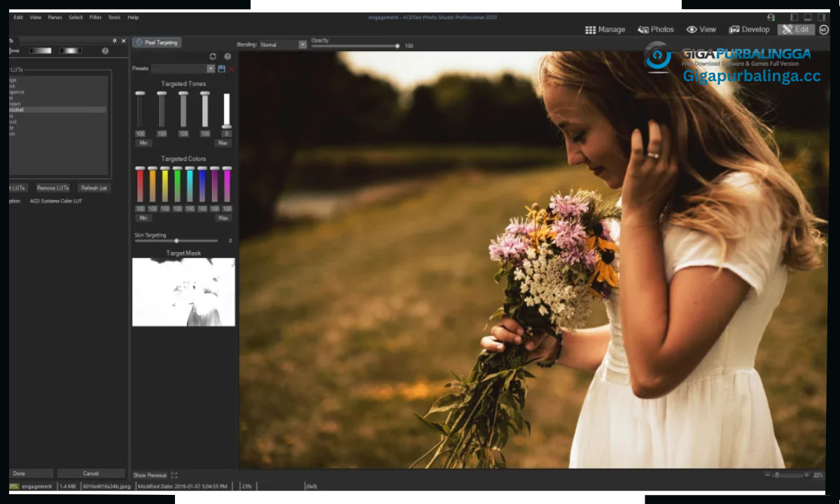Image resolution: width=840 pixels, height=504 pixels.
Task: Click the engagement filename in status bar
Action: (x=37, y=486)
